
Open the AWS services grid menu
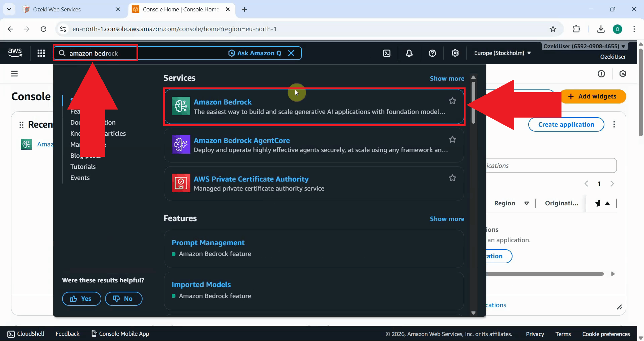[41, 53]
